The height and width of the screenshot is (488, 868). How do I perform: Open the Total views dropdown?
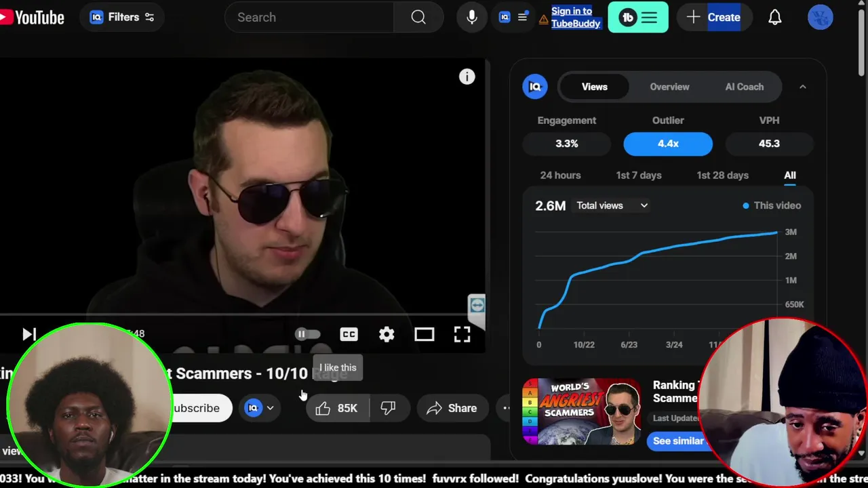click(612, 205)
